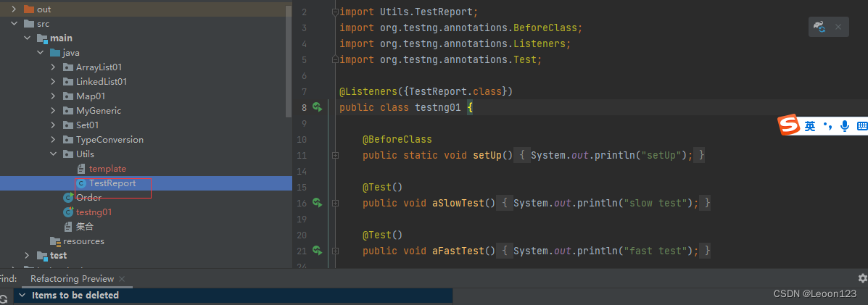Screen dimensions: 868x305
Task: Load Maven changes floating icon
Action: tap(820, 27)
